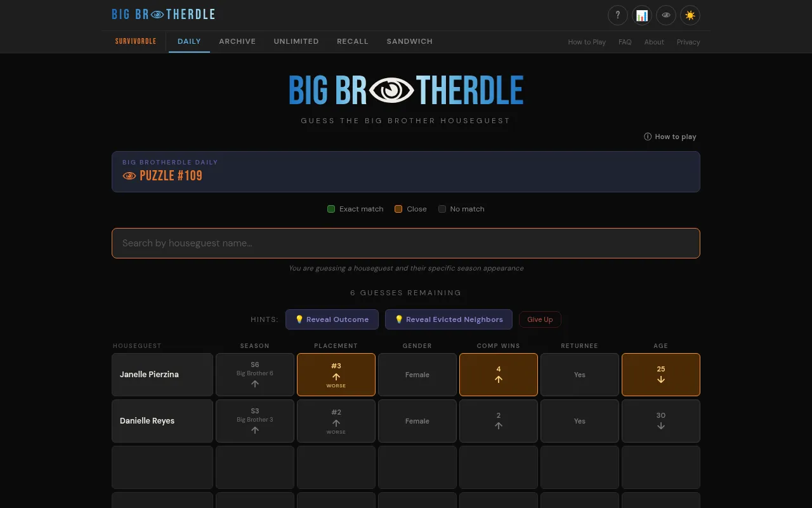This screenshot has width=812, height=508.
Task: Click the S3 Big Brother 3 season cell
Action: (255, 421)
